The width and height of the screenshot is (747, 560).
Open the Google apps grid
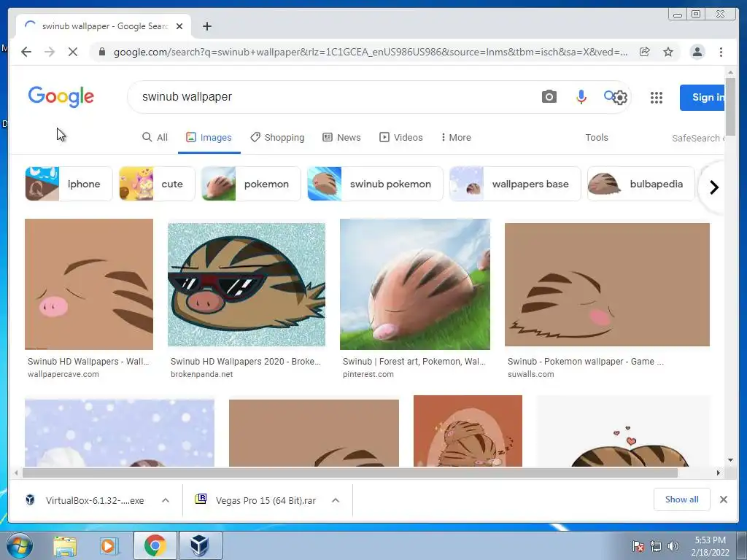pos(657,98)
